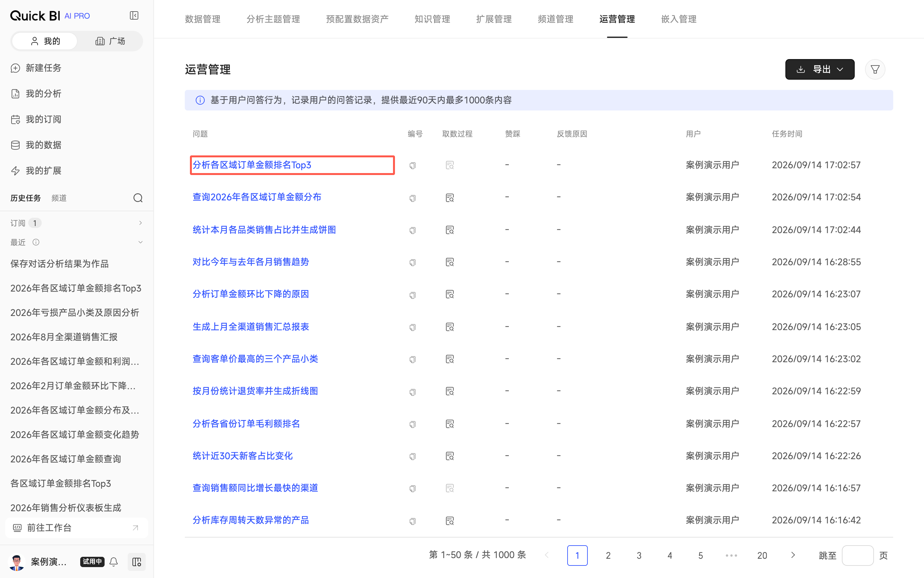Screen dimensions: 924x578
Task: Click the history task search icon
Action: pos(138,198)
